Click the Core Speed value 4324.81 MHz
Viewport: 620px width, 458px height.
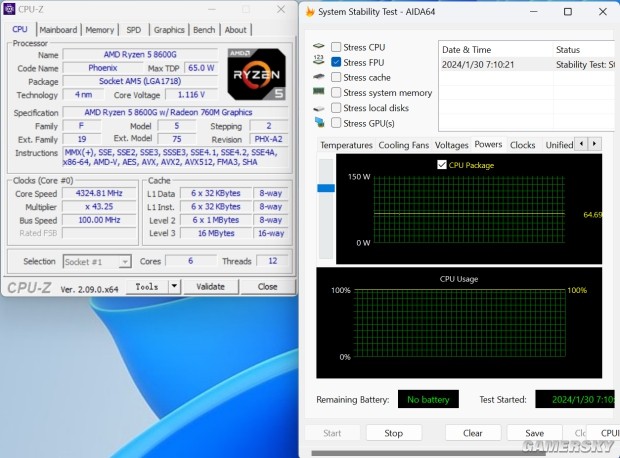[99, 193]
